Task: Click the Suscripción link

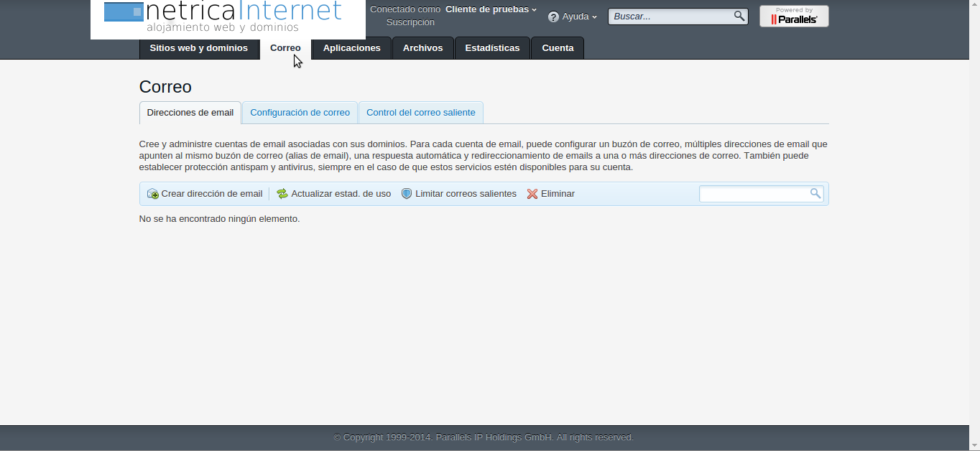Action: (410, 22)
